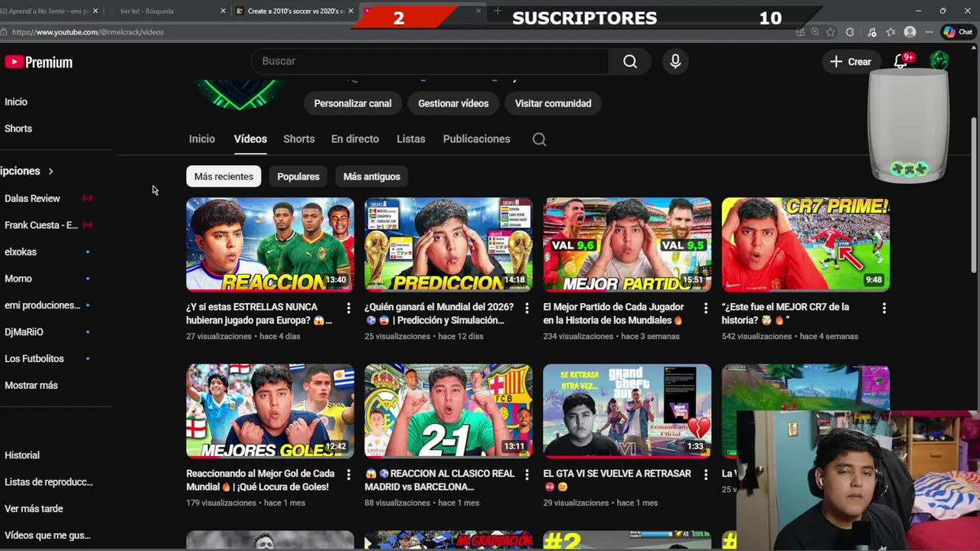Filter videos by Populares
Screen dimensions: 980x551
tap(298, 177)
